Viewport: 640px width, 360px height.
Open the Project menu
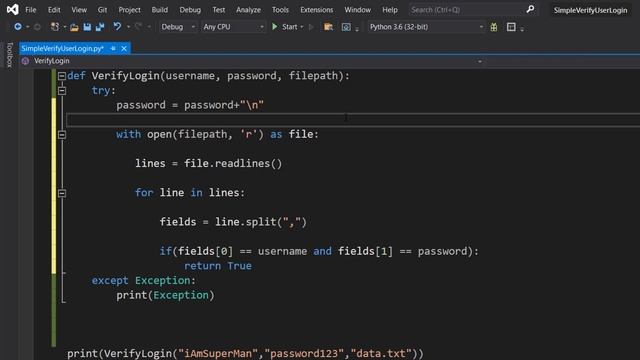(129, 9)
